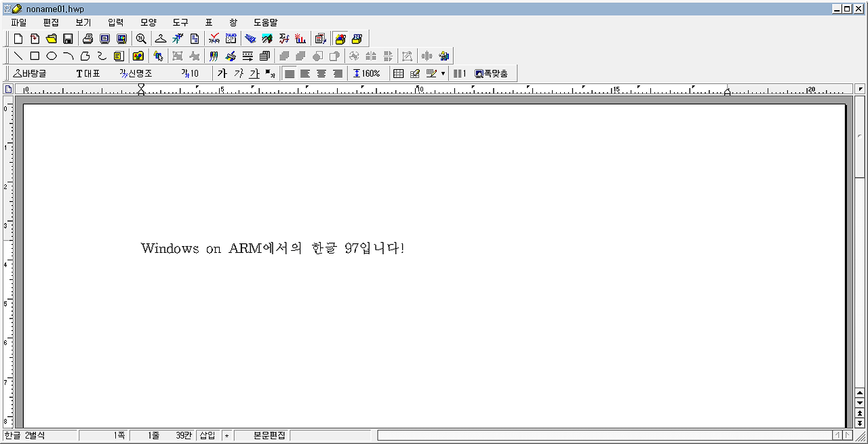The height and width of the screenshot is (444, 868).
Task: Open the font size 10 dropdown
Action: point(191,73)
